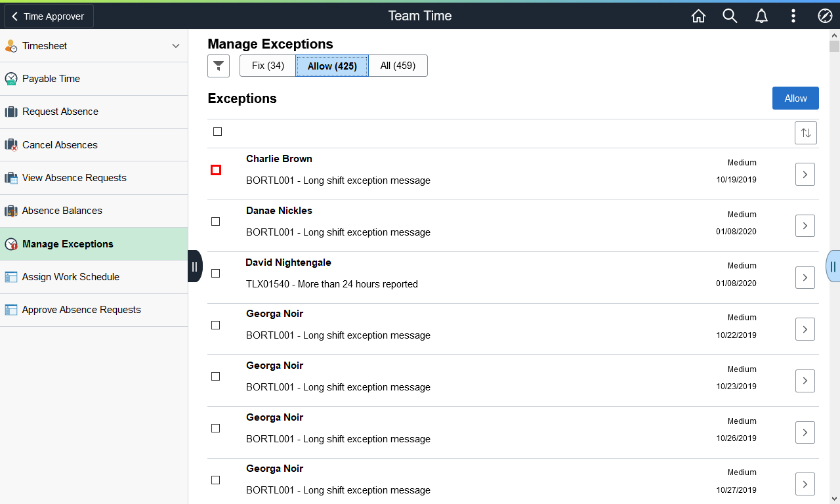The height and width of the screenshot is (504, 840).
Task: Open Assign Work Schedule page
Action: tap(94, 277)
